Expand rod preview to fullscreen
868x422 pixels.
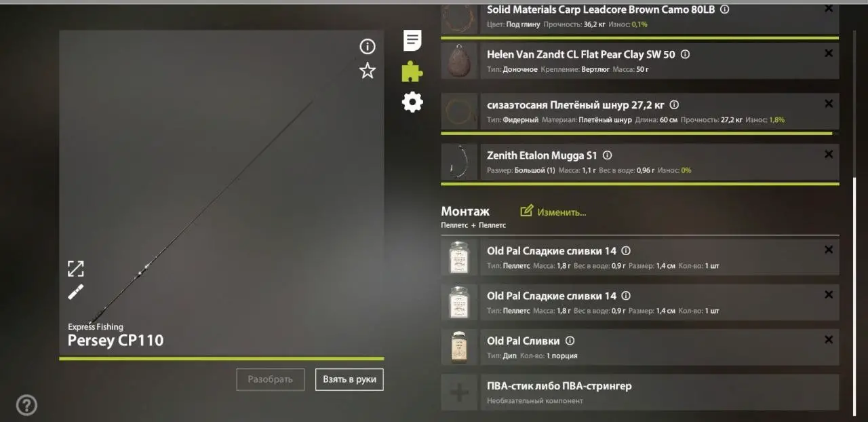pos(76,269)
